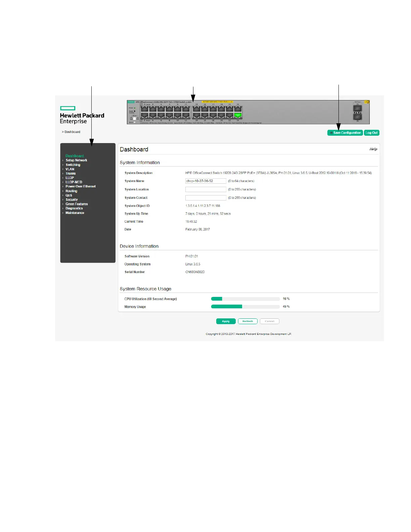The width and height of the screenshot is (411, 532).
Task: Select port 4 on the switch faceplate
Action: [153, 116]
